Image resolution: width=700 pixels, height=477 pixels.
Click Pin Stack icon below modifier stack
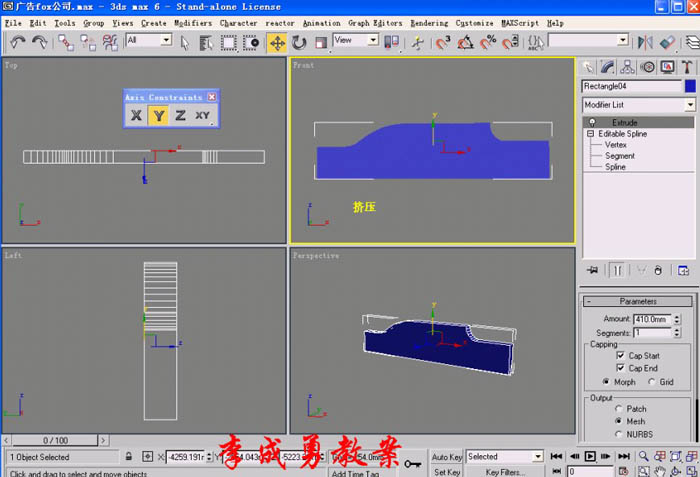[x=592, y=270]
